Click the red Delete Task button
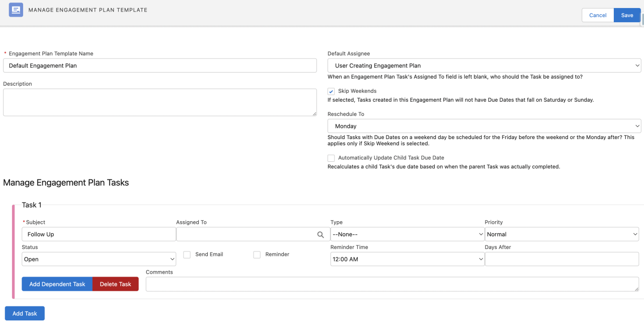The width and height of the screenshot is (644, 324). click(116, 284)
